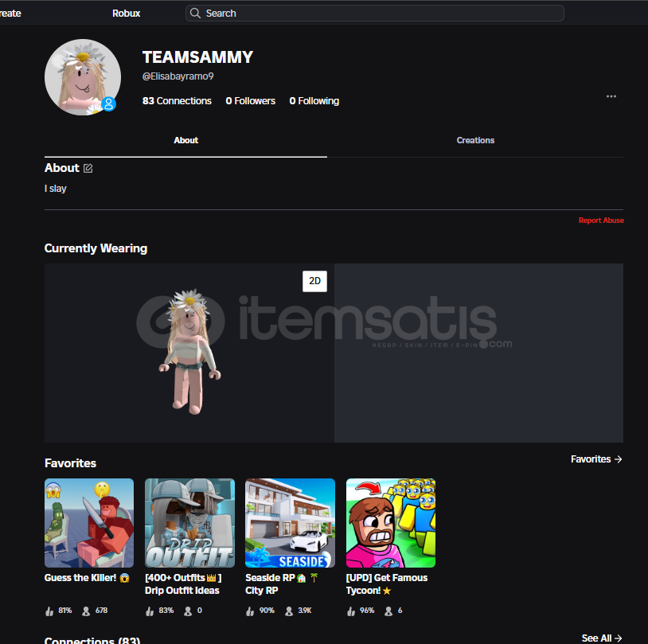Click the search magnifier icon

[195, 14]
